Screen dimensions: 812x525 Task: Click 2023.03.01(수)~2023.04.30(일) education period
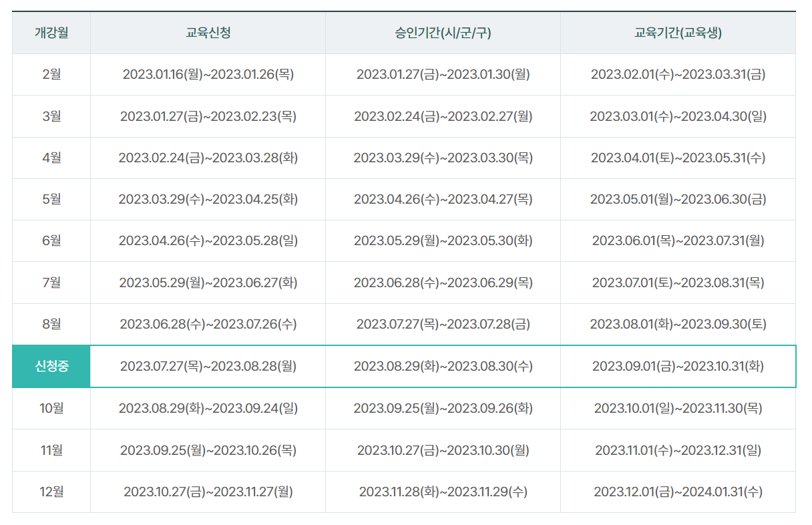678,116
